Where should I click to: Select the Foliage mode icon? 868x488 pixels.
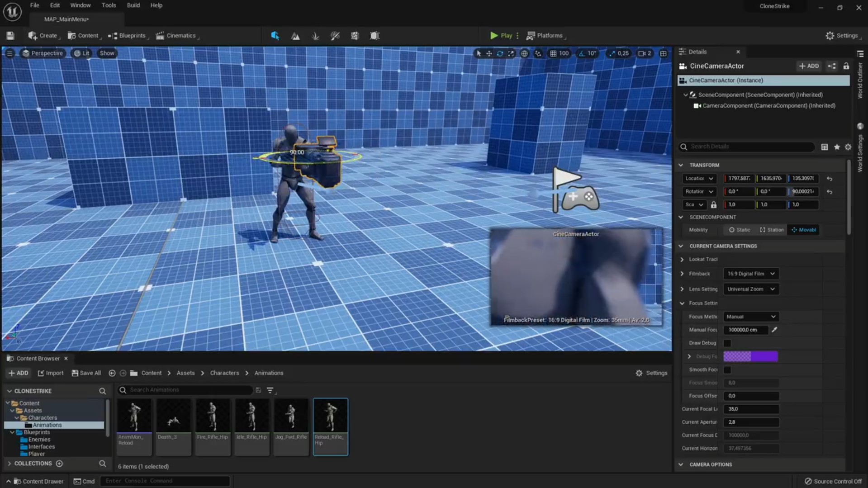pyautogui.click(x=315, y=36)
